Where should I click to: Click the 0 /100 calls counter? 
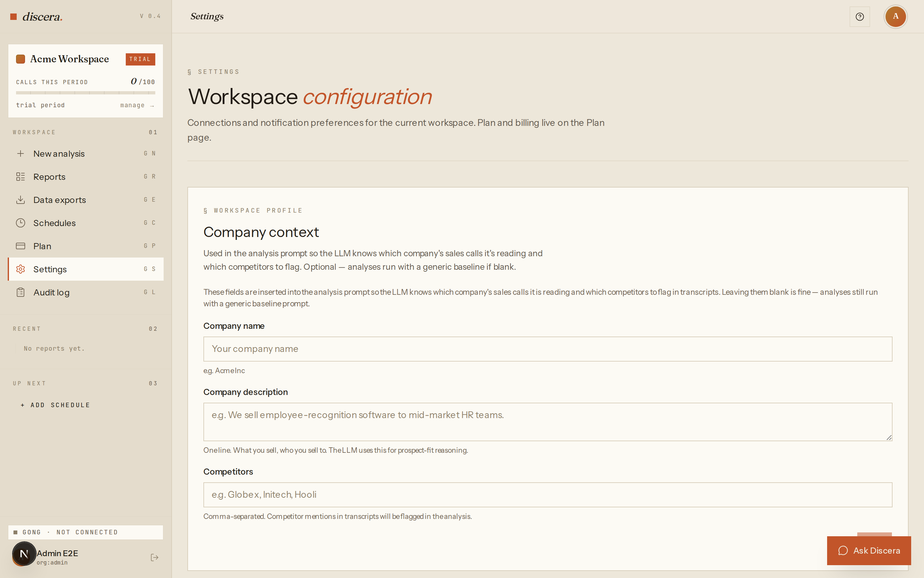click(143, 82)
